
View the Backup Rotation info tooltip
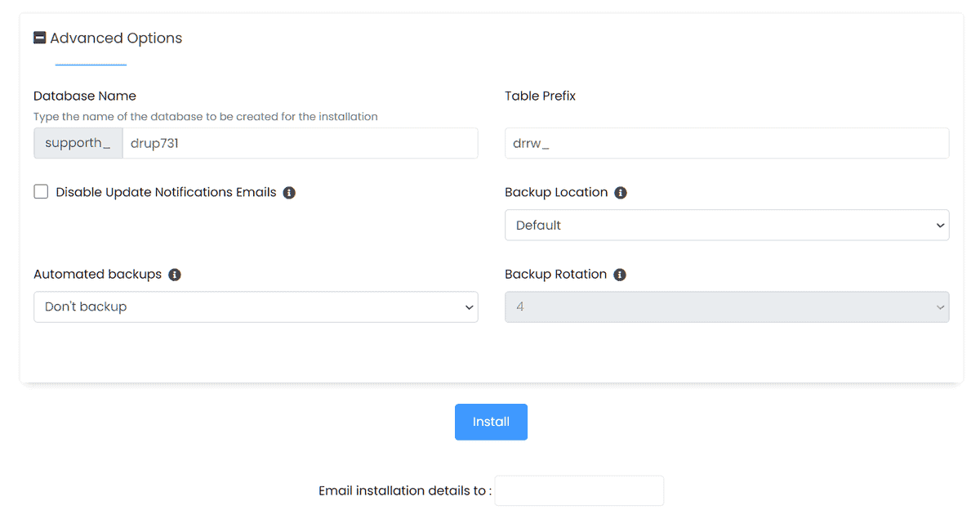click(620, 275)
